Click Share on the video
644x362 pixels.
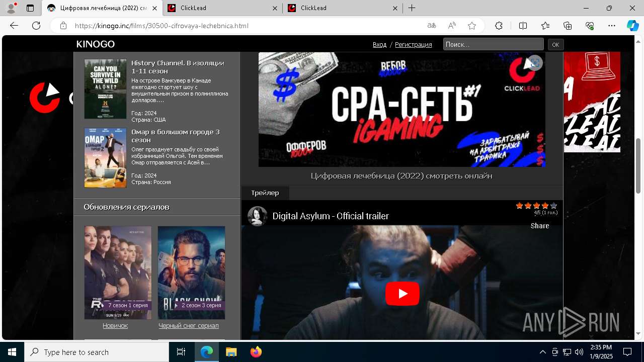[540, 226]
